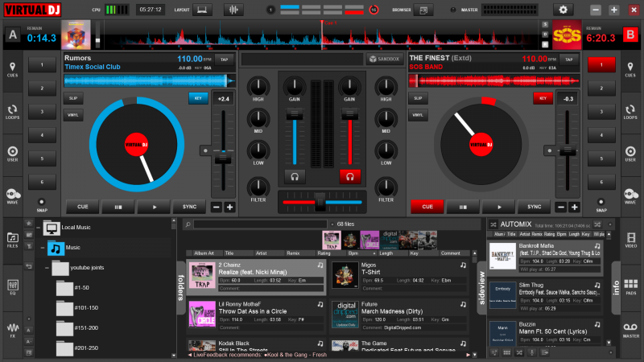This screenshot has height=362, width=644.
Task: Toggle Slip mode on deck A
Action: coord(73,98)
